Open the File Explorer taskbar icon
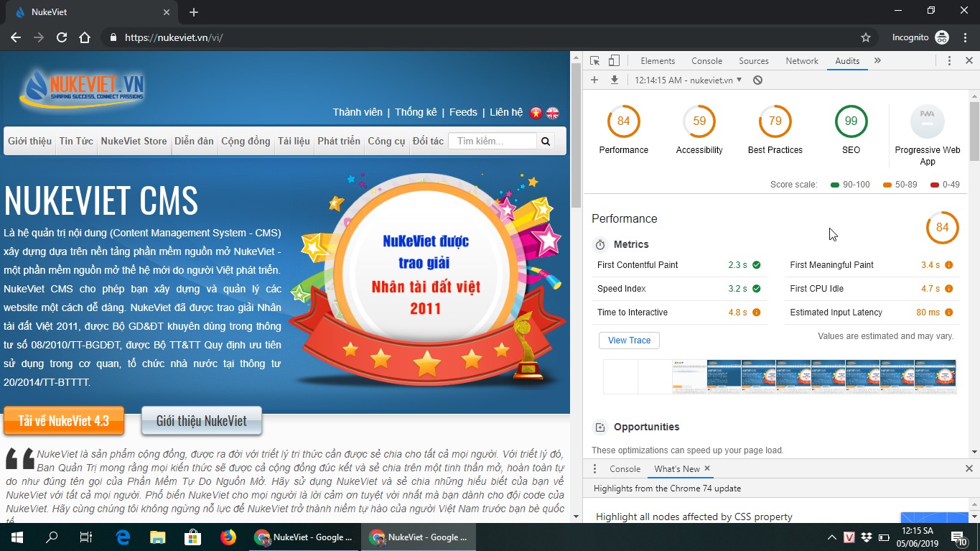The image size is (980, 551). (157, 537)
